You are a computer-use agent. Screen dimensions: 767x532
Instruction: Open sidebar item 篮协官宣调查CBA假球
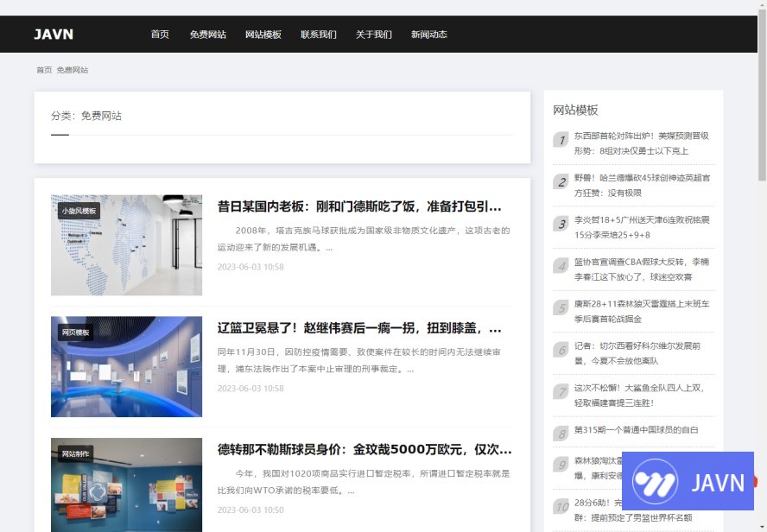(x=641, y=269)
